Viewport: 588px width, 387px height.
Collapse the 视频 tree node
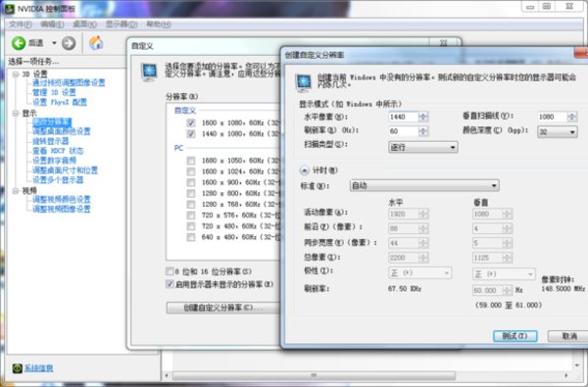point(16,191)
